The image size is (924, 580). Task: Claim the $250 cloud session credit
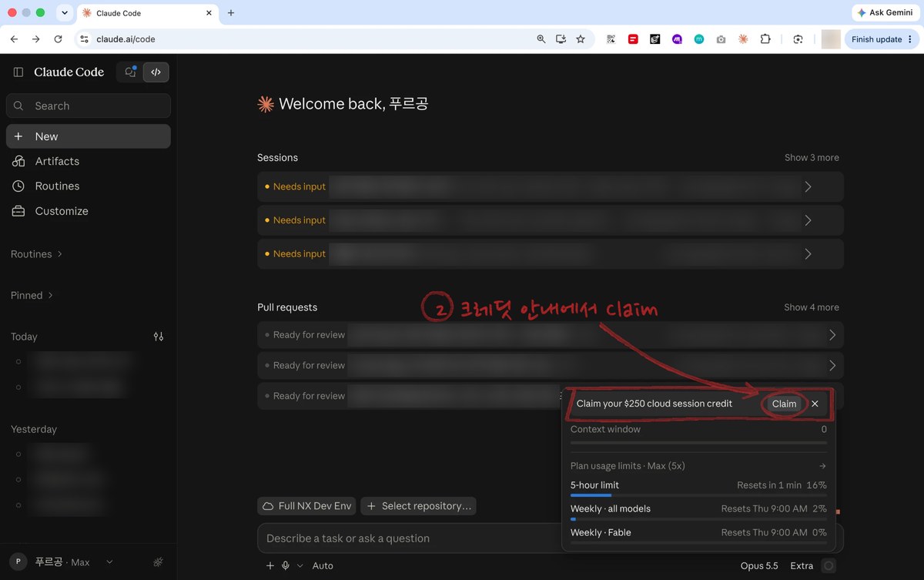[784, 404]
